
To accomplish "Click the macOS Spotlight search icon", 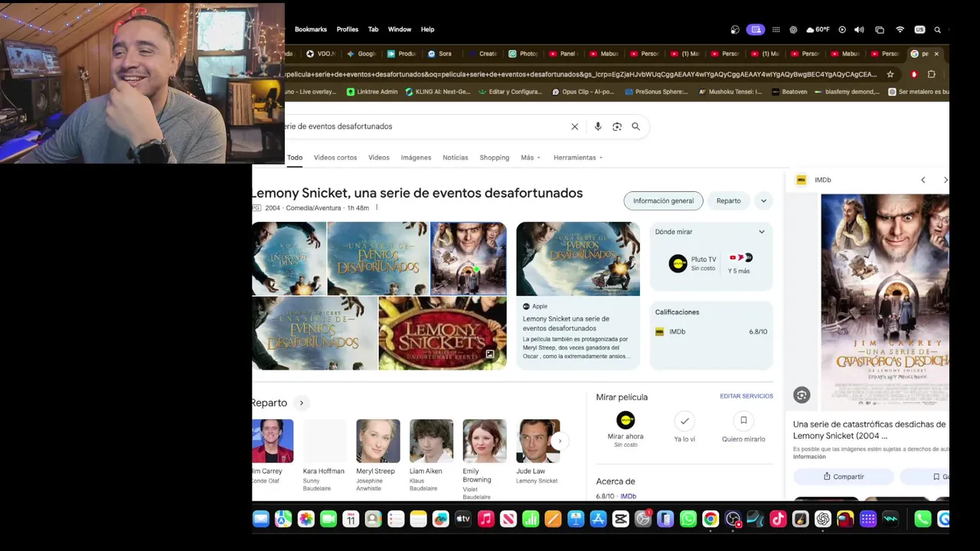I will [x=937, y=30].
